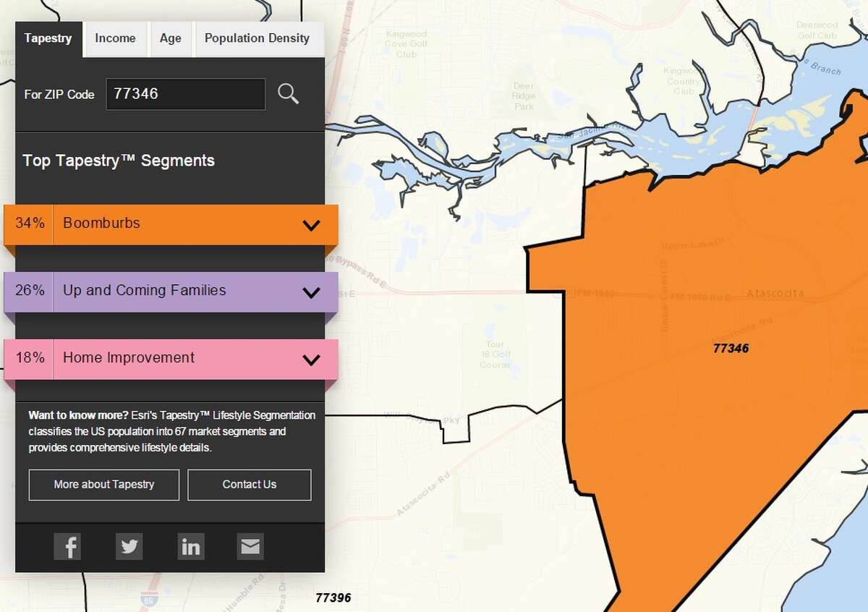Image resolution: width=868 pixels, height=612 pixels.
Task: Expand the Up and Coming Families segment
Action: pos(312,292)
